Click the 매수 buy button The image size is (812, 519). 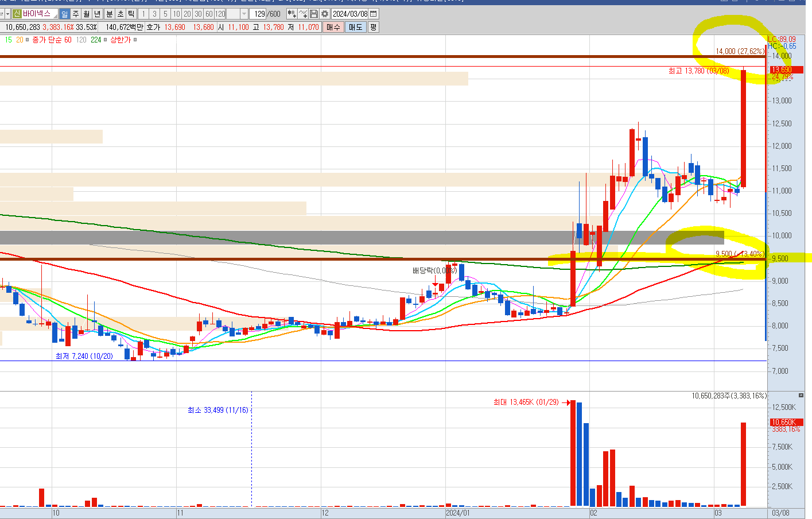coord(333,27)
